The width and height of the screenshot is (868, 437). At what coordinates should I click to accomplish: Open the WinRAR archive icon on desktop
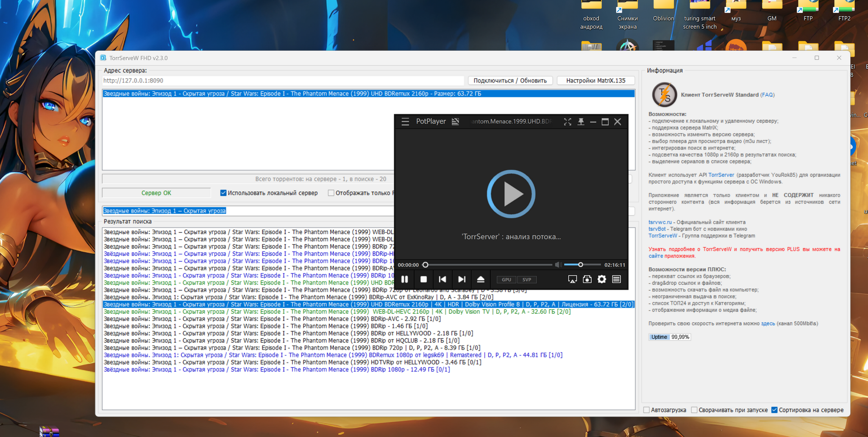coord(49,432)
